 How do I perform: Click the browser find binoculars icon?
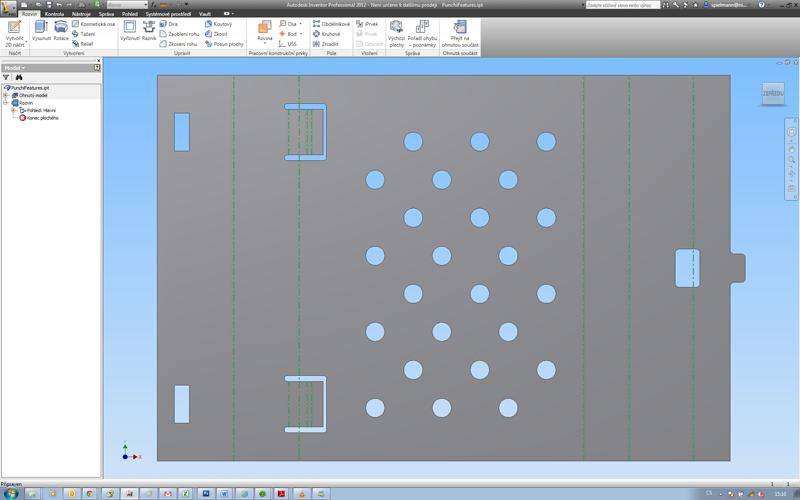tap(19, 78)
